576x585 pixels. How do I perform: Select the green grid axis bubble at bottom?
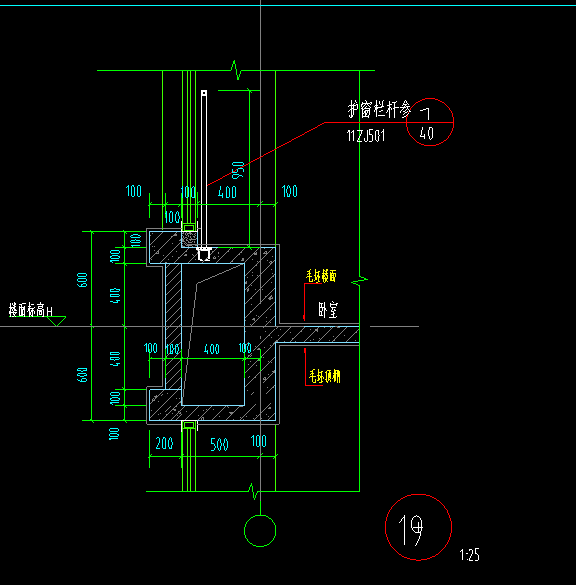coord(260,531)
